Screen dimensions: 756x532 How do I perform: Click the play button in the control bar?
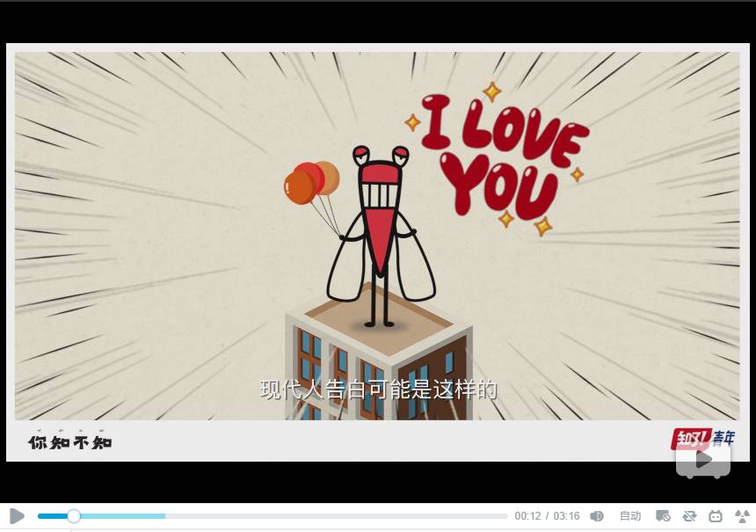click(x=17, y=516)
